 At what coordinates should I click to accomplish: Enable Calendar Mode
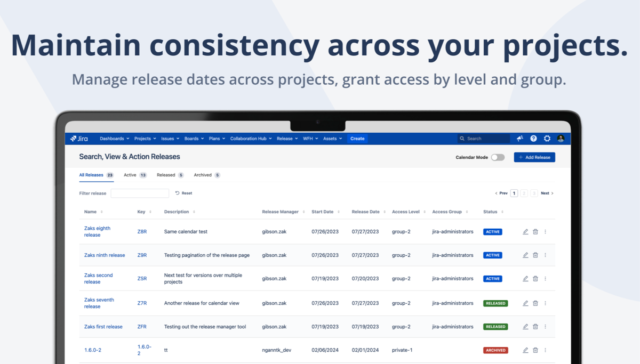[498, 157]
